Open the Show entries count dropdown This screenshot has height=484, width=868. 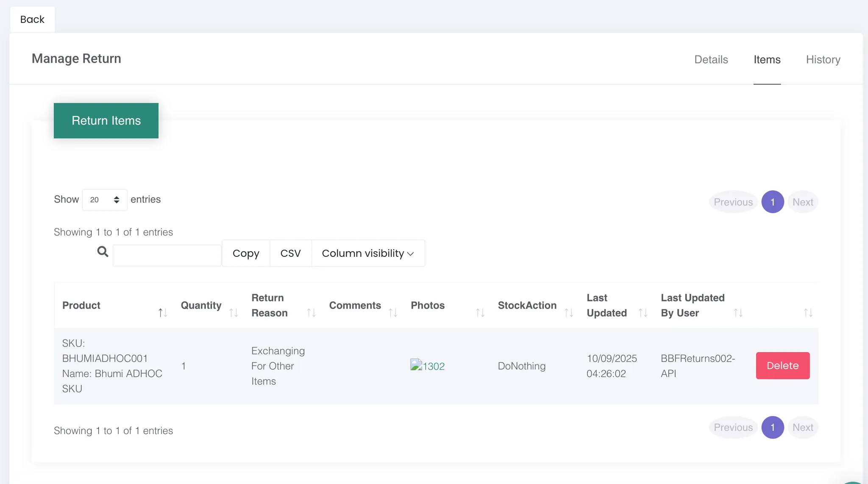coord(105,200)
